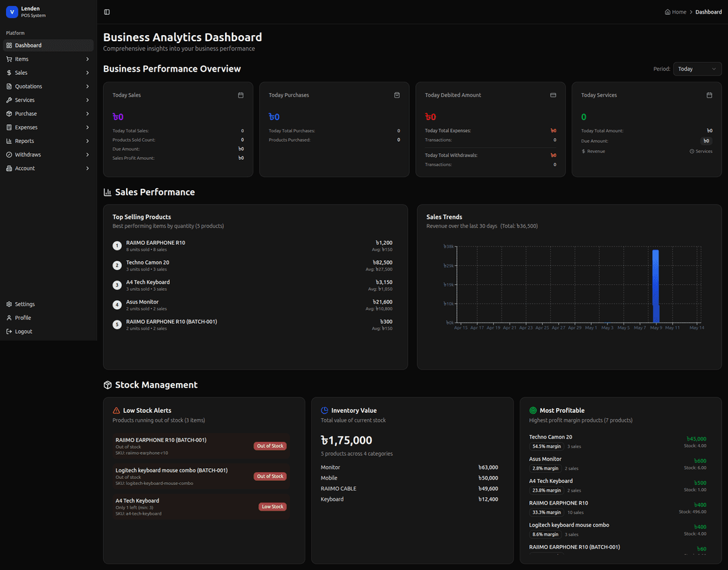Click the Revenue legend in Today Services
This screenshot has width=728, height=570.
click(x=593, y=152)
